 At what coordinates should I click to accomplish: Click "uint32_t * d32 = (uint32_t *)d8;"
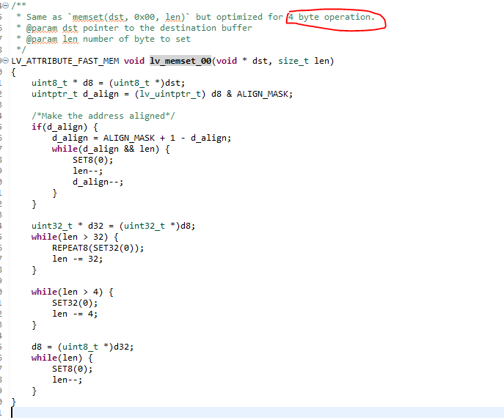coord(114,226)
